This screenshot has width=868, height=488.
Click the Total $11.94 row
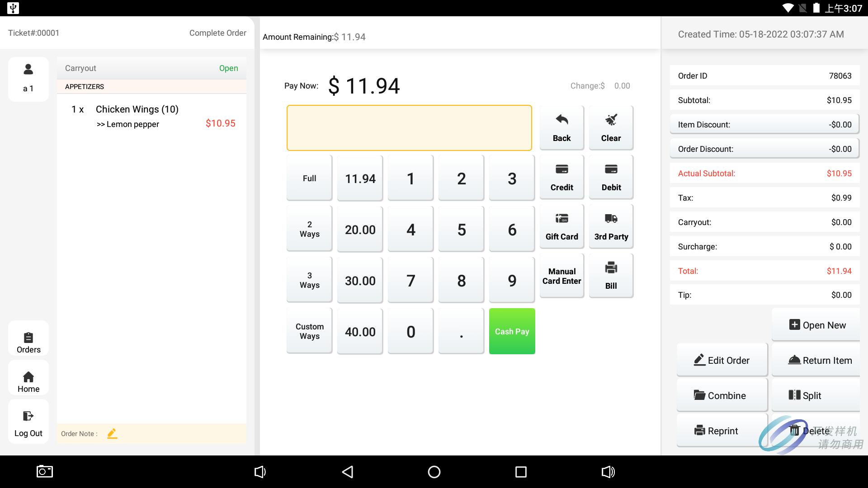[764, 271]
